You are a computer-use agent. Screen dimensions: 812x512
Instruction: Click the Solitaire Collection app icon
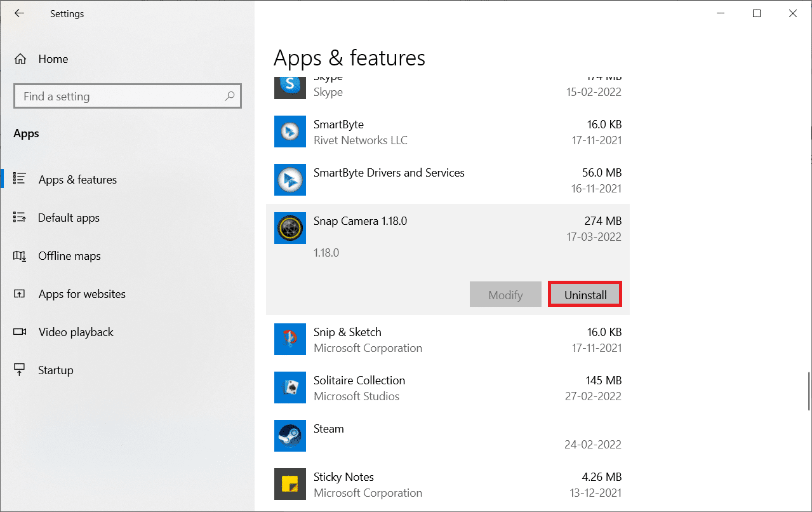(290, 387)
